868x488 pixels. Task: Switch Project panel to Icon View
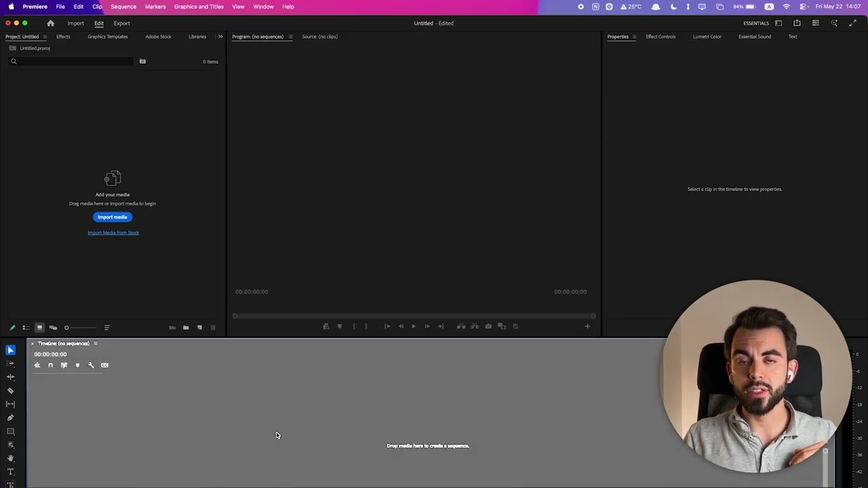tap(39, 327)
